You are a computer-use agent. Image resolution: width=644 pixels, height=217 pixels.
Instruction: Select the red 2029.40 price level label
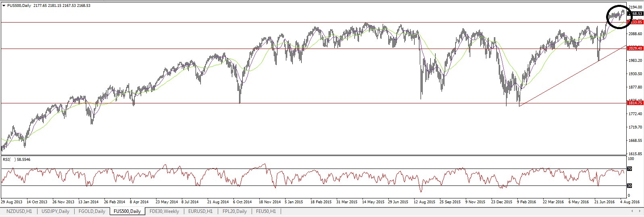pyautogui.click(x=635, y=48)
